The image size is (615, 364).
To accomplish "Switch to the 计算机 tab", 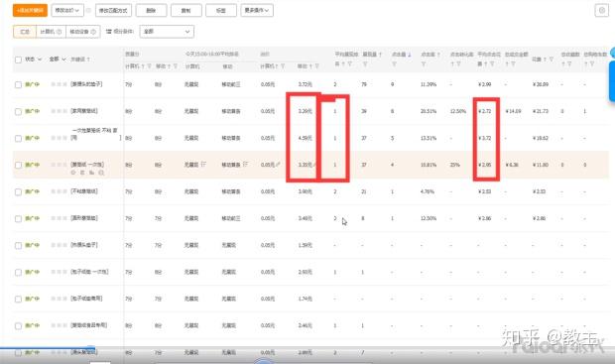I will click(51, 32).
